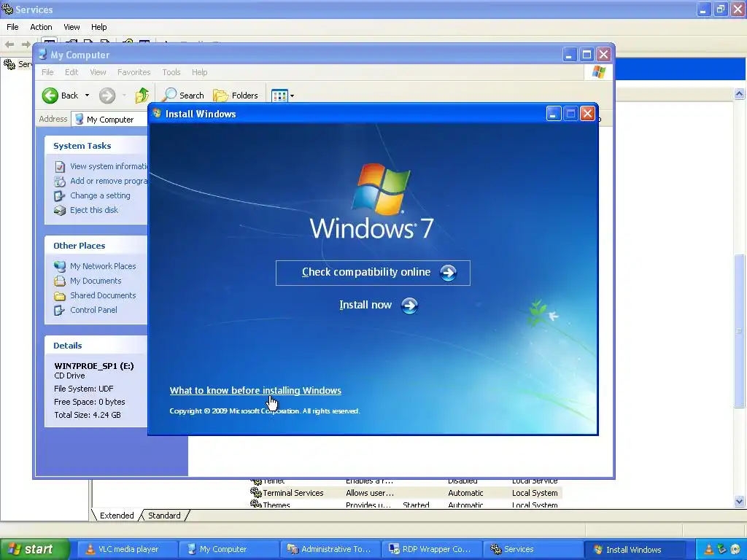This screenshot has height=560, width=747.
Task: Click Check compatibility online button
Action: click(373, 273)
